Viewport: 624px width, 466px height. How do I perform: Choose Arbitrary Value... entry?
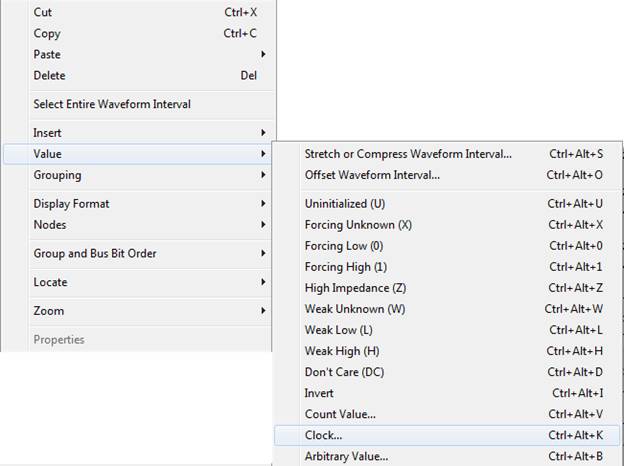pyautogui.click(x=346, y=456)
